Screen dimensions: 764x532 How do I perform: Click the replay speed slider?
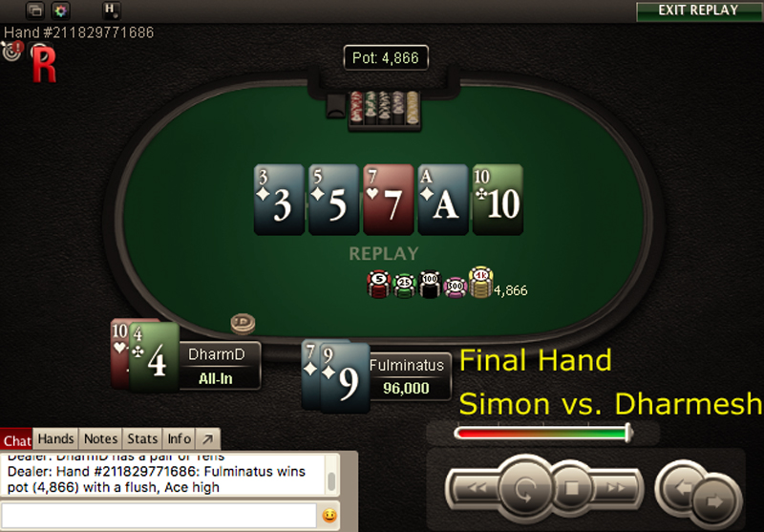coord(543,433)
